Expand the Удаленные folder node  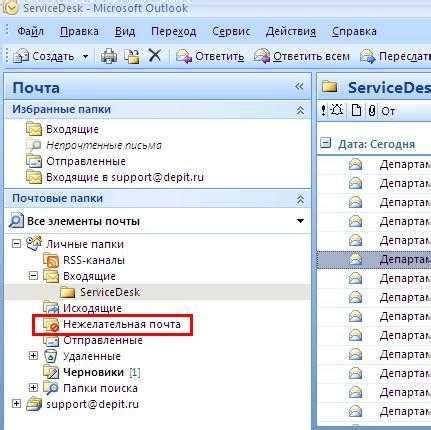click(33, 356)
